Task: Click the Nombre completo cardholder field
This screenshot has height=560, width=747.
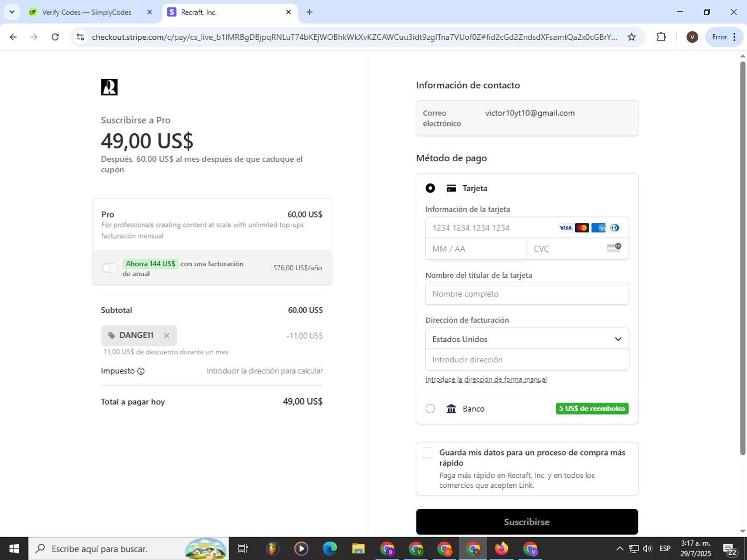Action: pos(527,294)
